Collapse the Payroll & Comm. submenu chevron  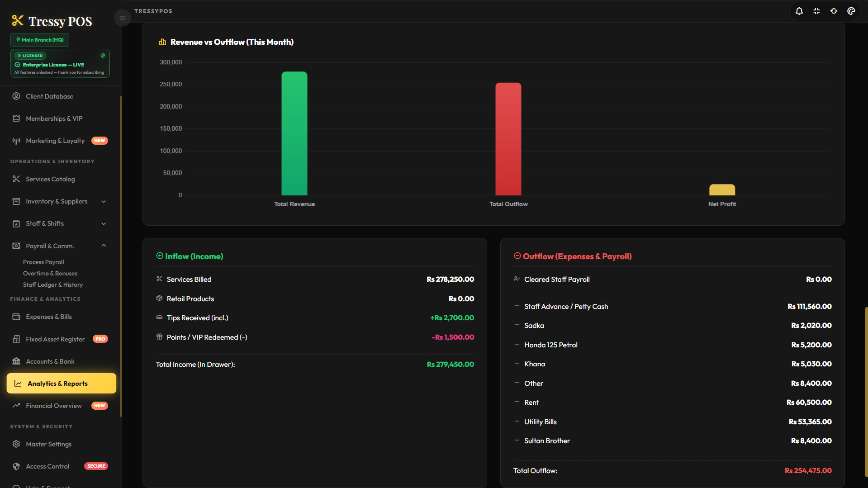point(104,246)
